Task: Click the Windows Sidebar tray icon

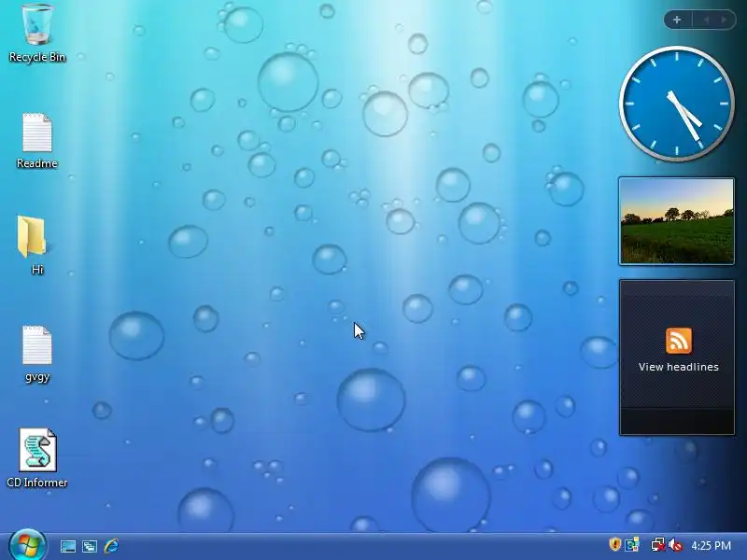Action: point(633,544)
